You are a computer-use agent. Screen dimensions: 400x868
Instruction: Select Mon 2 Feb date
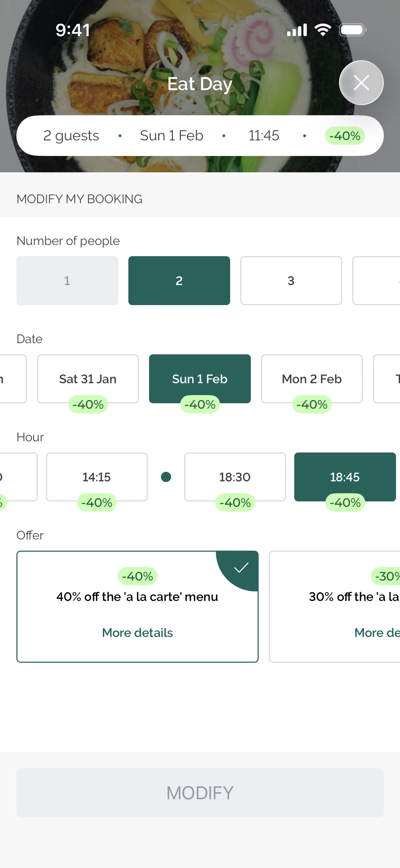click(312, 379)
